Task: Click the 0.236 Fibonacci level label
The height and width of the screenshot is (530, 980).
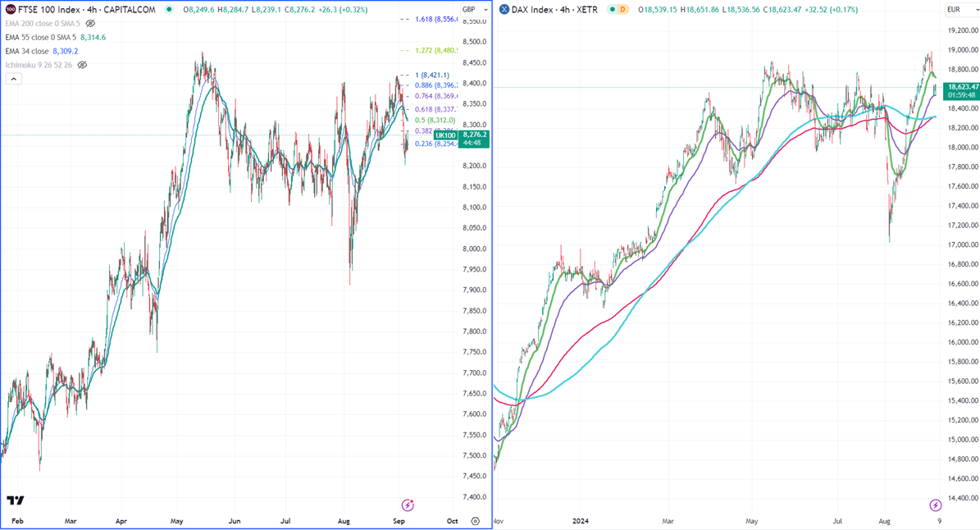Action: [436, 144]
